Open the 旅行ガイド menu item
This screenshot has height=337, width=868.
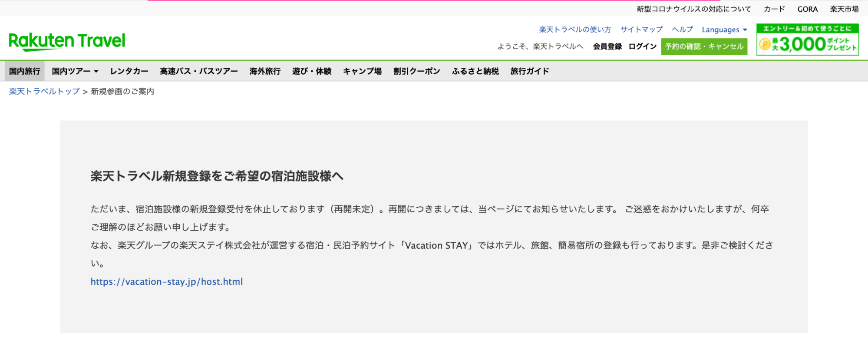coord(529,71)
